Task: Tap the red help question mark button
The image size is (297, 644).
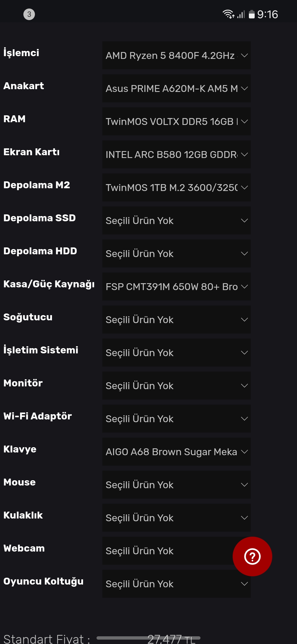Action: [252, 556]
